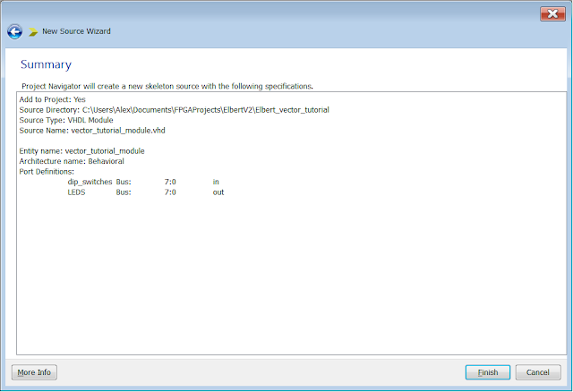The width and height of the screenshot is (573, 392).
Task: Click the Summary heading
Action: click(46, 64)
